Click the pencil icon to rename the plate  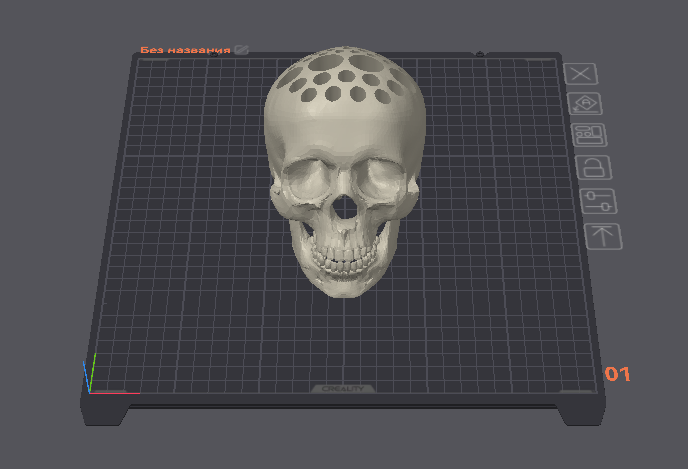[241, 50]
